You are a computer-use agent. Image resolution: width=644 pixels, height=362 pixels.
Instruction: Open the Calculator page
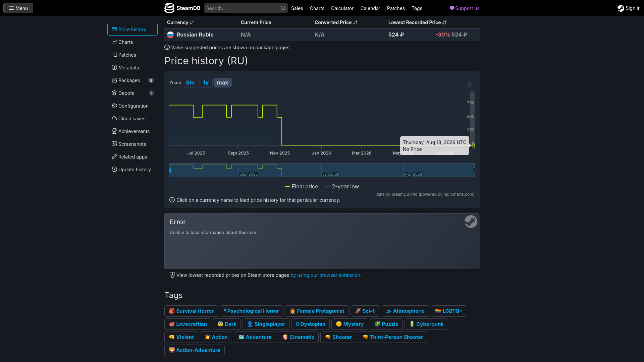tap(342, 8)
